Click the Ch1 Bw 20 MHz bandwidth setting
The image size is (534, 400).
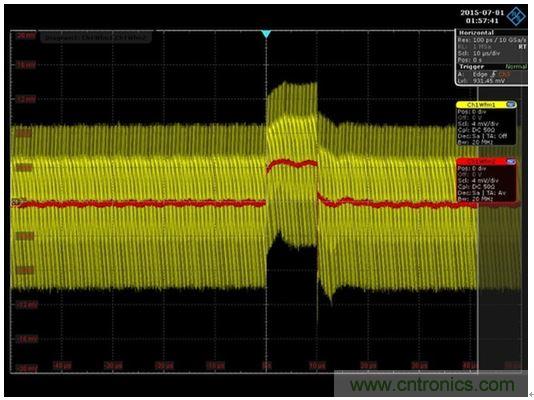[x=475, y=142]
